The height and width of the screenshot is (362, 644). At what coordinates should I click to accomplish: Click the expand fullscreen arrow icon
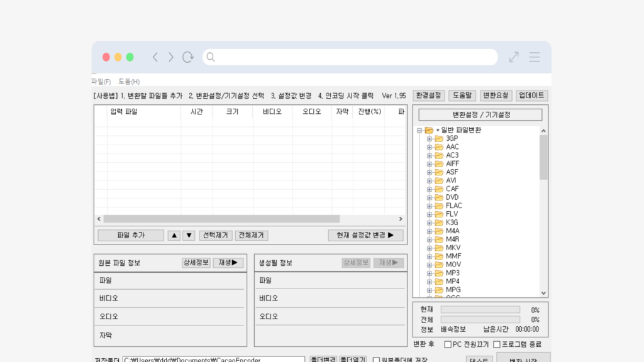(x=514, y=57)
